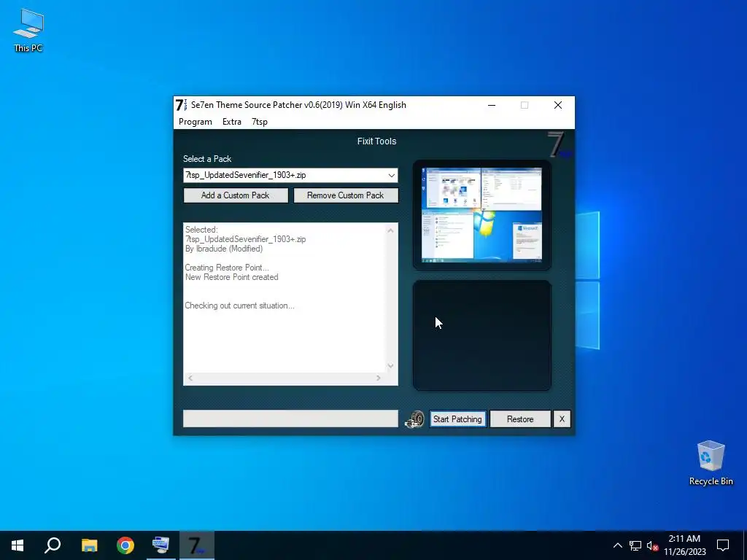Open the clock and date flyout

point(684,545)
